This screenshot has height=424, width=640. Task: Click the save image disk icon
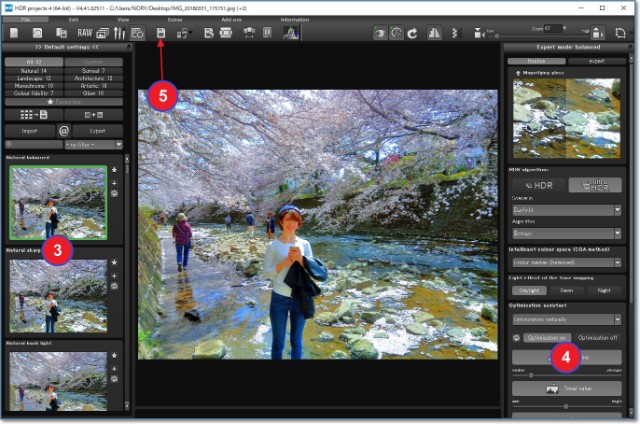(160, 33)
